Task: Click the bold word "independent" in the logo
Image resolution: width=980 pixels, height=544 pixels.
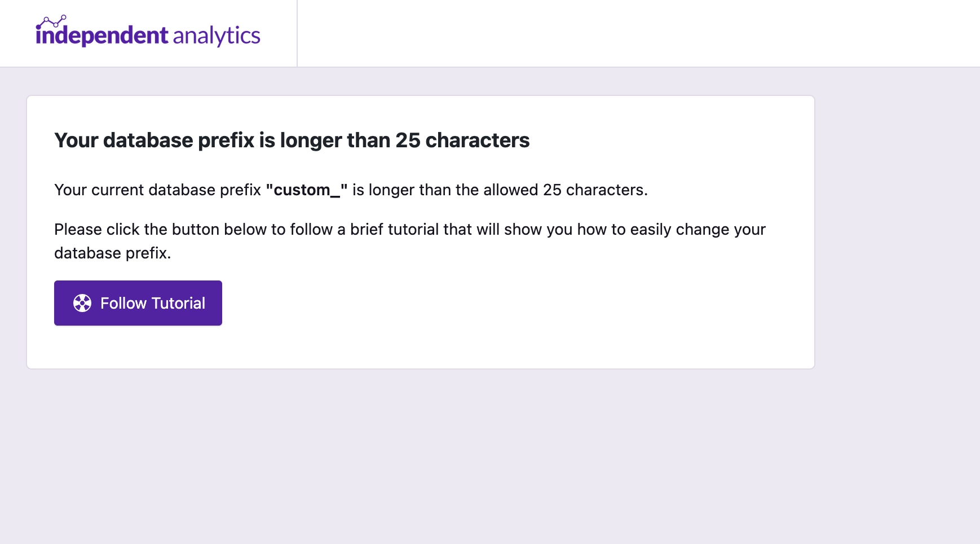Action: point(102,36)
